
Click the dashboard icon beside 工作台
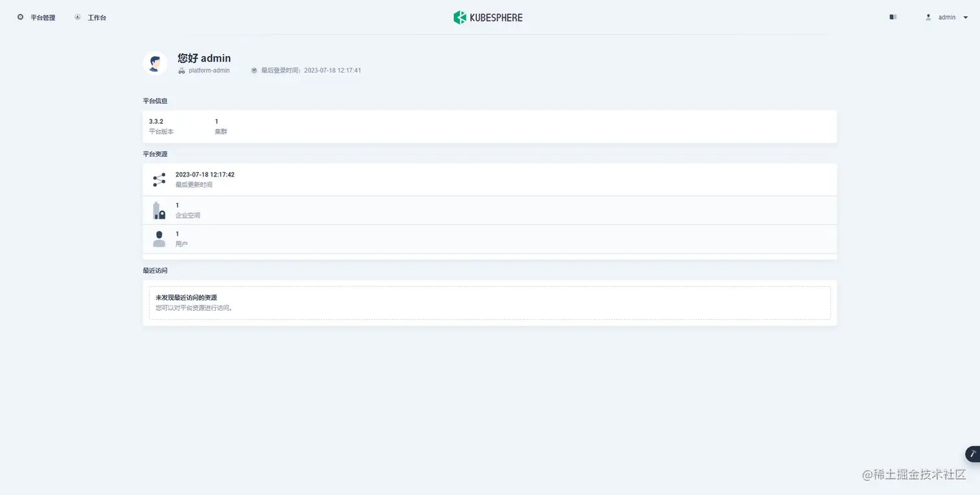(78, 17)
